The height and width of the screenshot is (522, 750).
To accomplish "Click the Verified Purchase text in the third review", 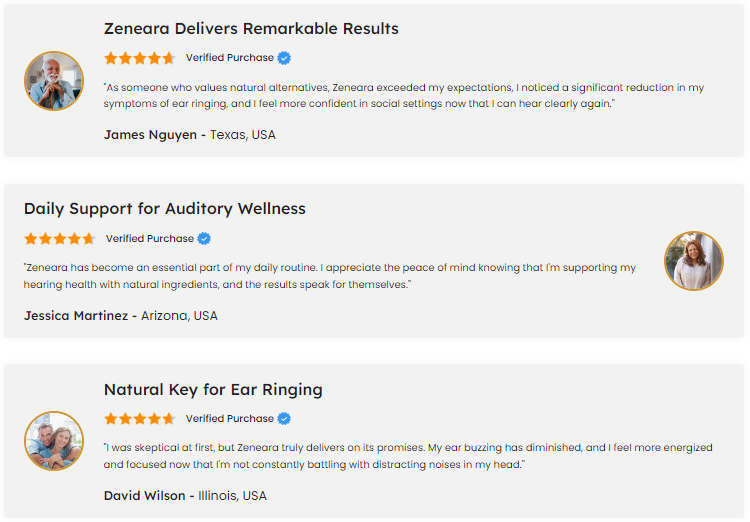I will tap(229, 419).
